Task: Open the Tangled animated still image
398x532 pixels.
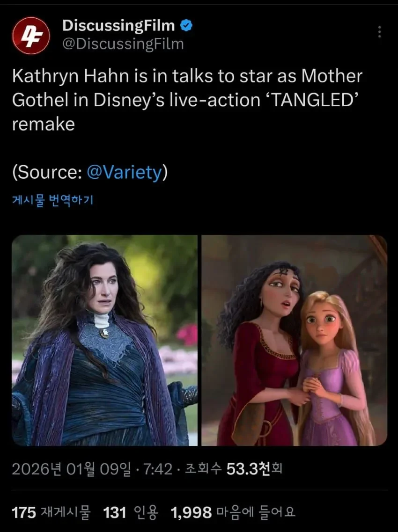Action: pyautogui.click(x=295, y=340)
